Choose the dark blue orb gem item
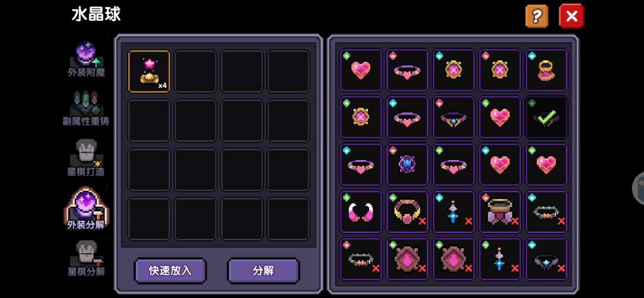 coord(407,165)
